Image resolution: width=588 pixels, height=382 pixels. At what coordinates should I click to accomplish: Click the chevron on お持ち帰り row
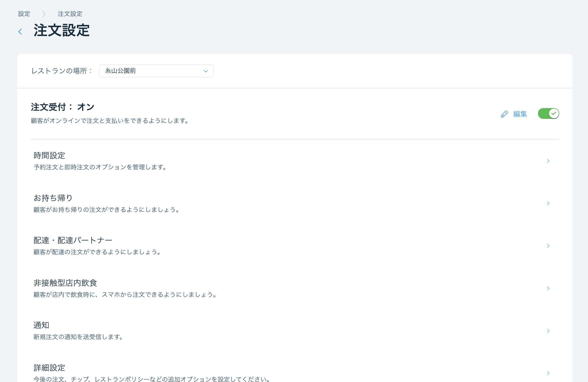coord(548,203)
